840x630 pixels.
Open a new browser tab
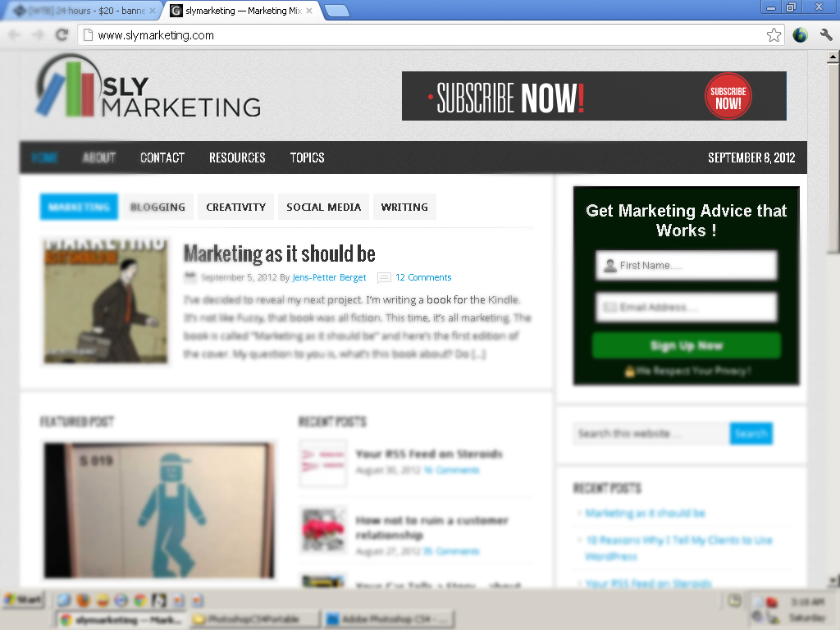pos(337,11)
